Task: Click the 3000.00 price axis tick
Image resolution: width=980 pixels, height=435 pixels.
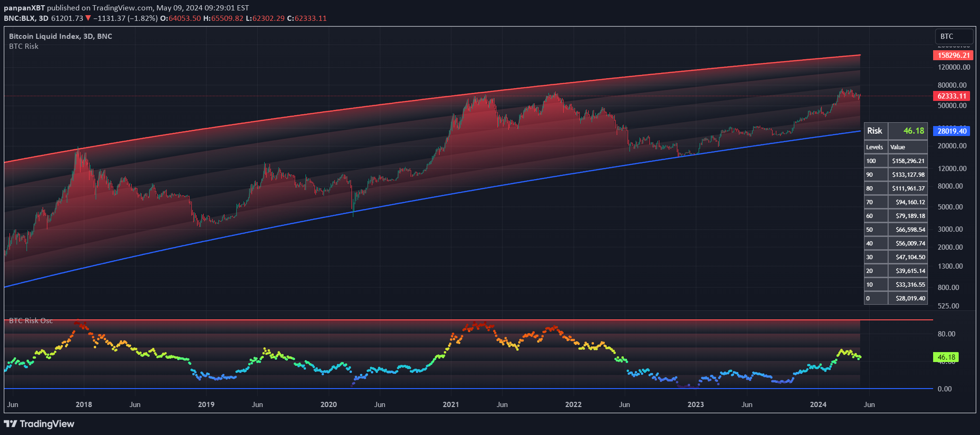Action: click(951, 229)
